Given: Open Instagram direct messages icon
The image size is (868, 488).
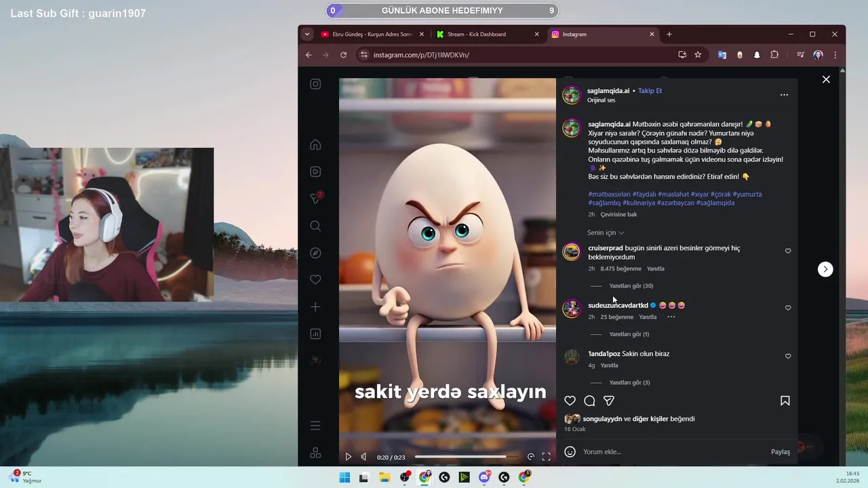Looking at the screenshot, I should 315,199.
